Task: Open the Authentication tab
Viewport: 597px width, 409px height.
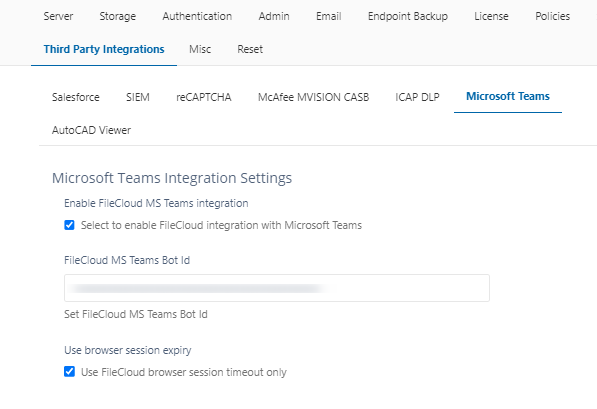Action: pos(197,16)
